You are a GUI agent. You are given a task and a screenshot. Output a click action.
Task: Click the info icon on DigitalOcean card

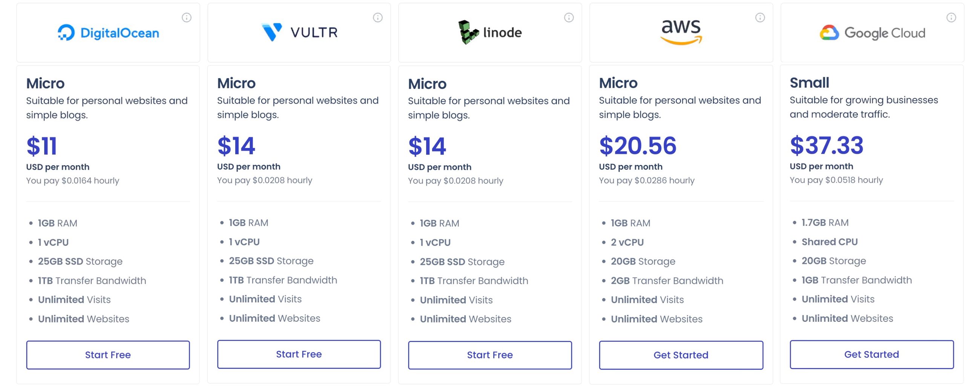click(186, 17)
